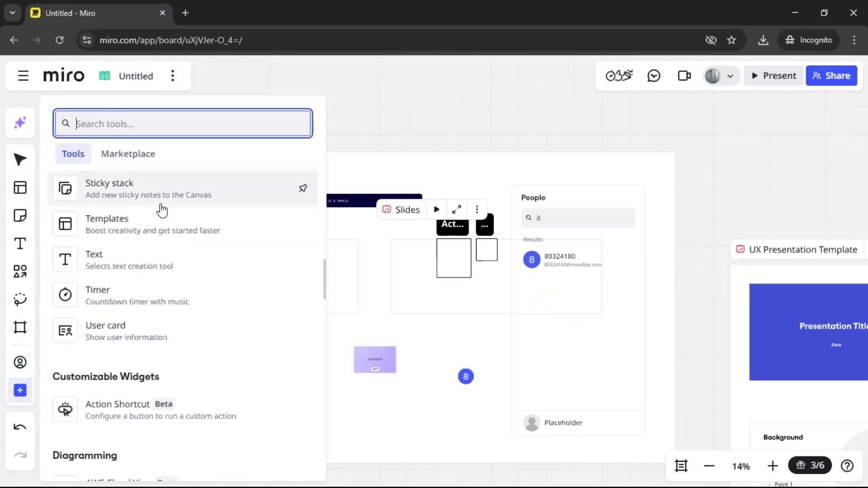
Task: Rename the Untitled board title
Action: pyautogui.click(x=136, y=76)
